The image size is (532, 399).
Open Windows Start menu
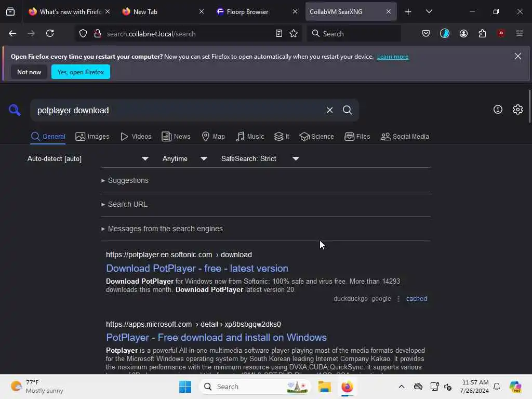185,387
